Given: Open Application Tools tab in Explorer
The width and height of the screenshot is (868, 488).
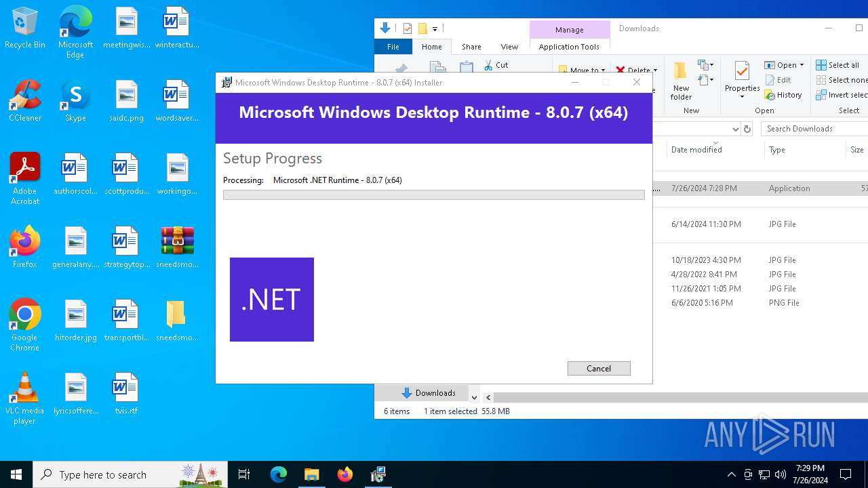Looking at the screenshot, I should pos(569,47).
